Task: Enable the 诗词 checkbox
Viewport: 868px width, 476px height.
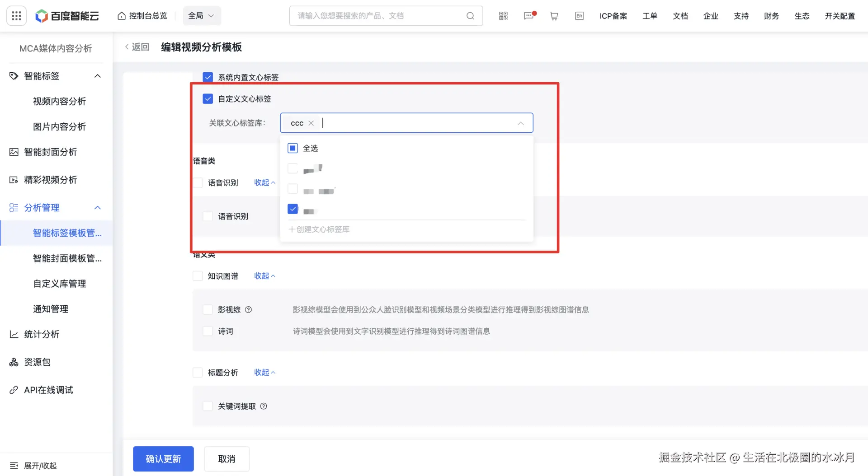Action: tap(208, 331)
